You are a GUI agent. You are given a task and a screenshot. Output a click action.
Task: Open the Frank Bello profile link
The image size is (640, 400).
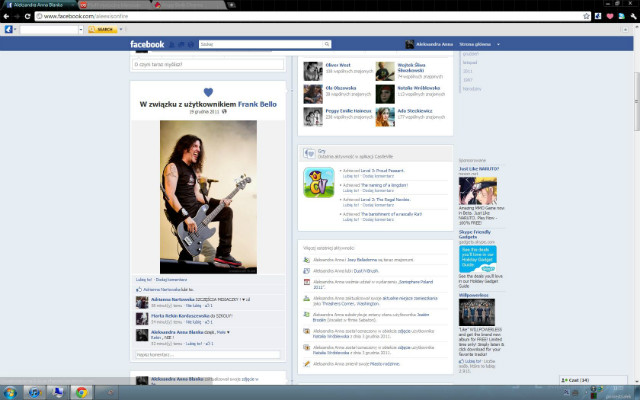click(257, 104)
